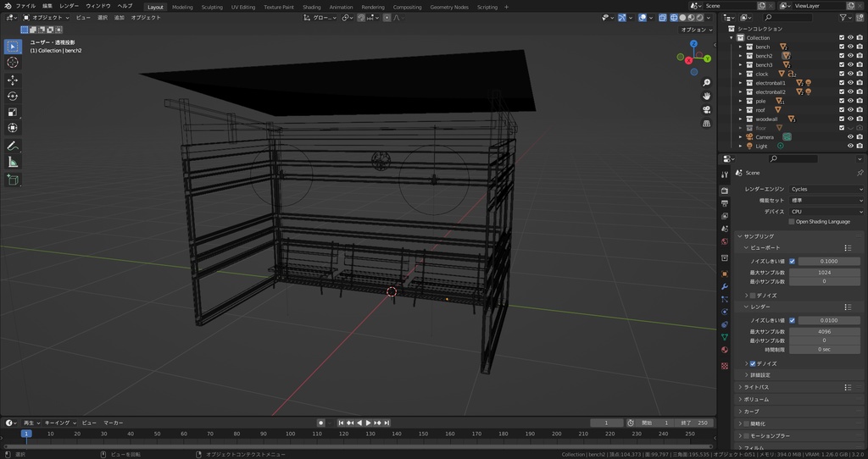Open the Object properties tab

coord(725,274)
